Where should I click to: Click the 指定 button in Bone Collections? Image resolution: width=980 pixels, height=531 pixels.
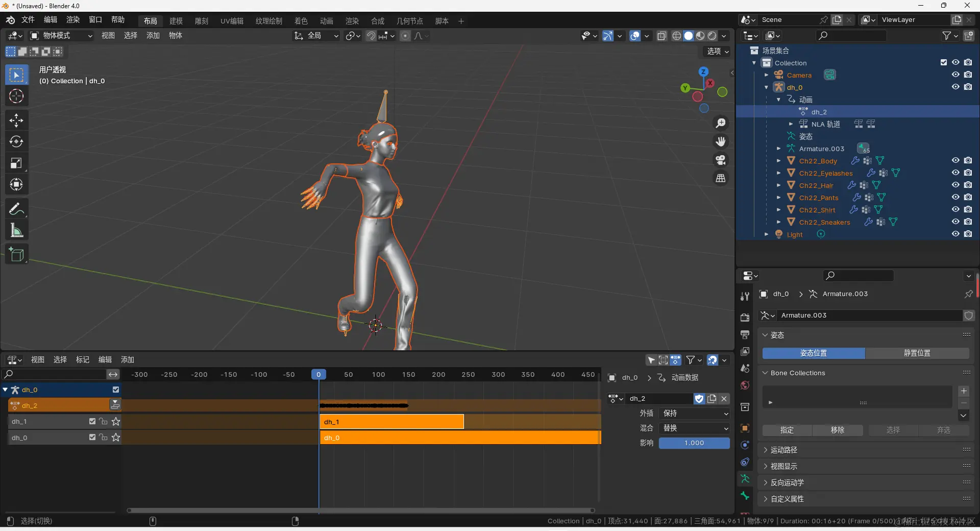tap(787, 430)
